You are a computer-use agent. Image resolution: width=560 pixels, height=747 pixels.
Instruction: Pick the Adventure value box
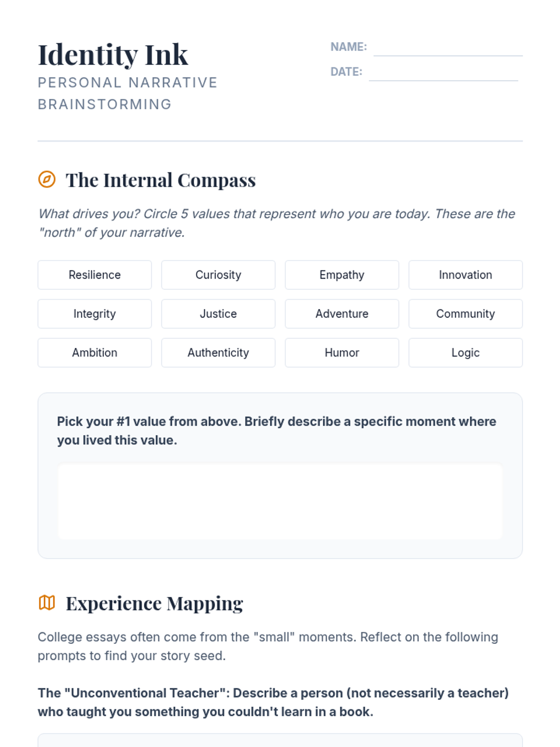coord(342,314)
